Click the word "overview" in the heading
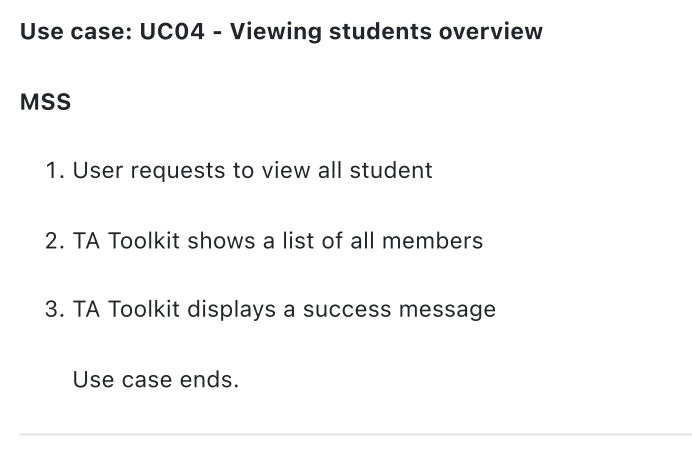Viewport: 692px width, 458px height. tap(491, 32)
